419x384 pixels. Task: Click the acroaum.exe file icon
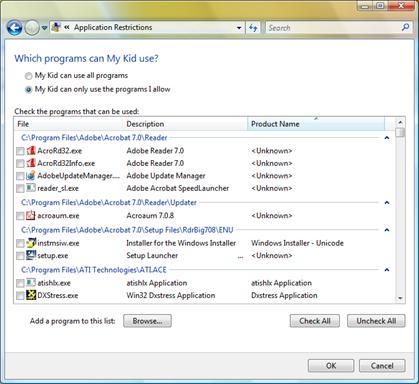pos(31,215)
